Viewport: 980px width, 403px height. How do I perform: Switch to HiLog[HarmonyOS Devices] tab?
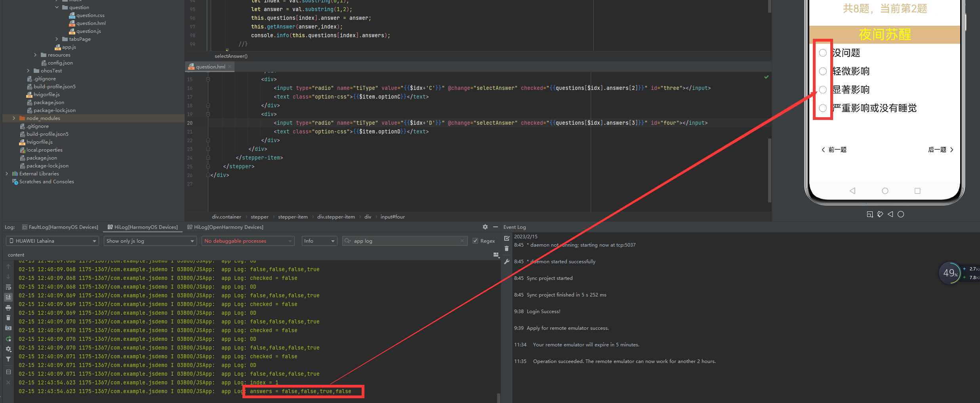click(143, 227)
